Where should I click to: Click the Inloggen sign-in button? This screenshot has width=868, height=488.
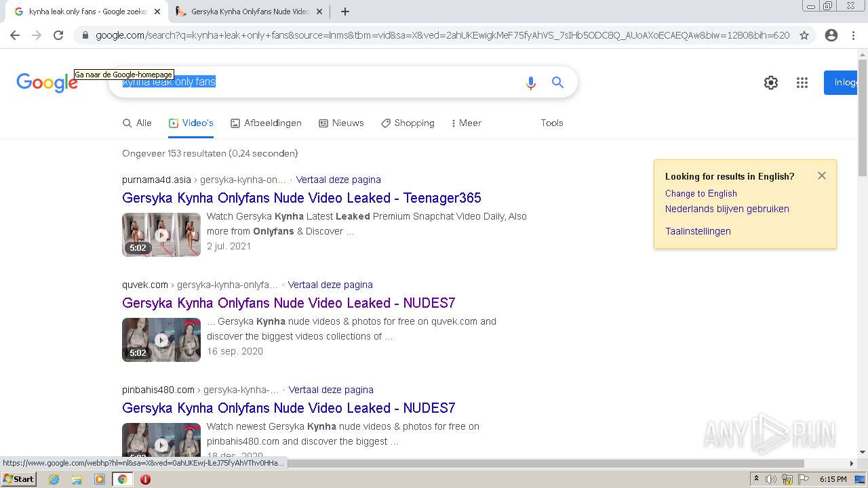coord(841,83)
